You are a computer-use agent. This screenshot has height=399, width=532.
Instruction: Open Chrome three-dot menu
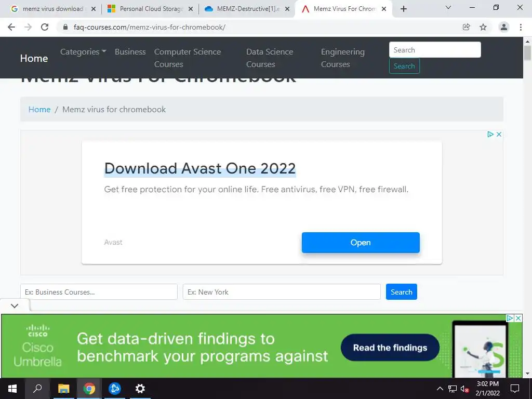coord(521,27)
